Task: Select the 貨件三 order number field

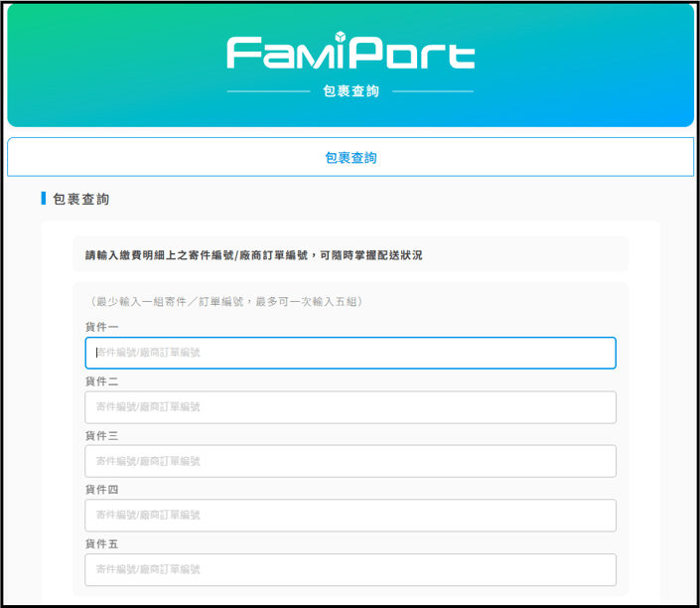Action: [x=350, y=461]
